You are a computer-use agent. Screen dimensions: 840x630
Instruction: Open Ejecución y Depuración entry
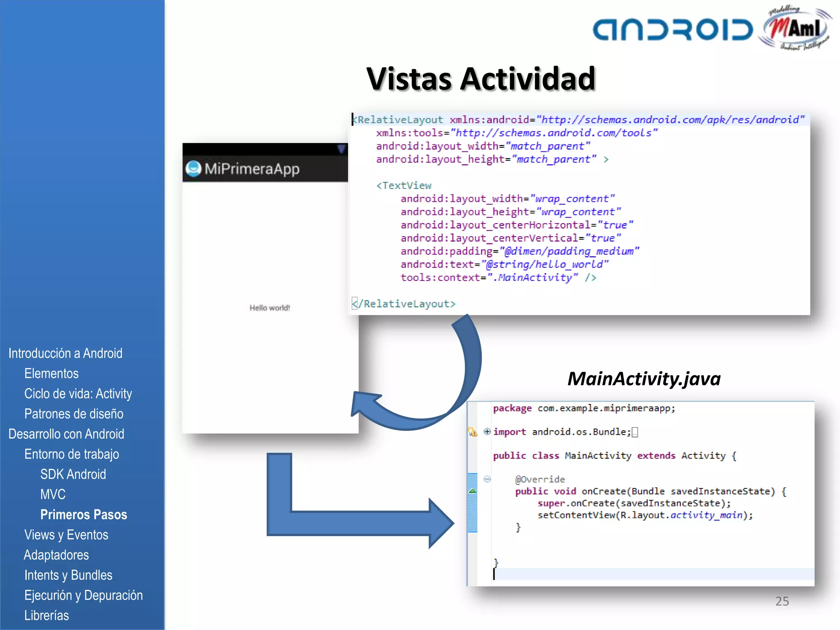[x=83, y=595]
